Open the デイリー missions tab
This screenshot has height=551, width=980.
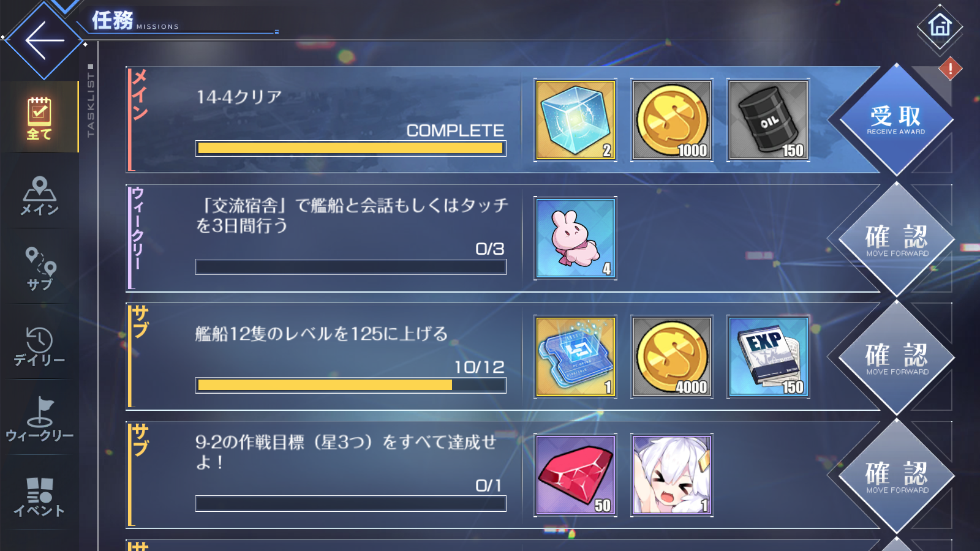click(x=40, y=346)
